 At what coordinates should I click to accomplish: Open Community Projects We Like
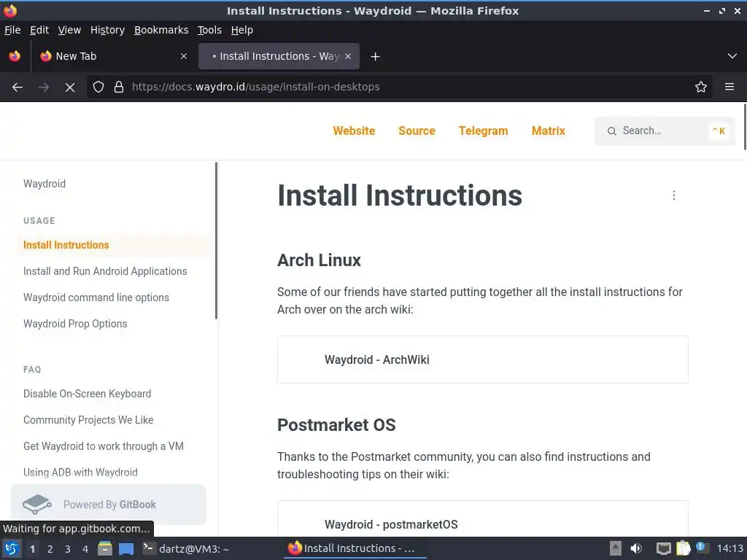pos(88,420)
